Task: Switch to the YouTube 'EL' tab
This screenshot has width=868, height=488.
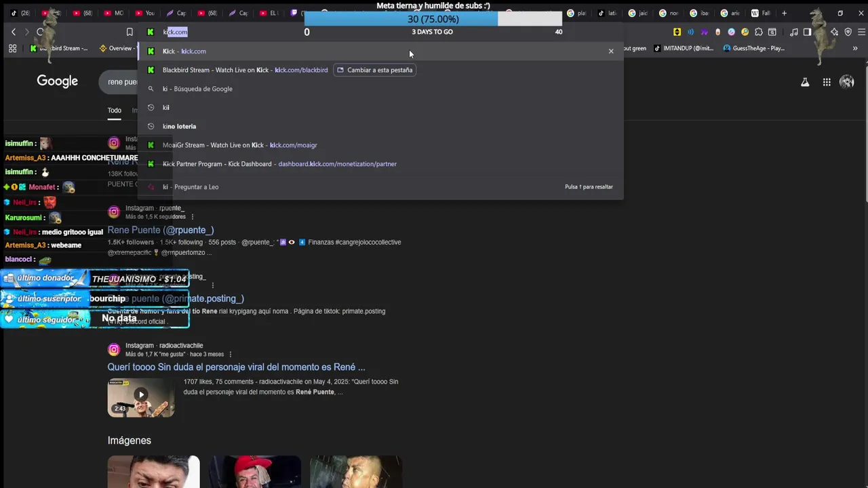Action: (x=269, y=13)
